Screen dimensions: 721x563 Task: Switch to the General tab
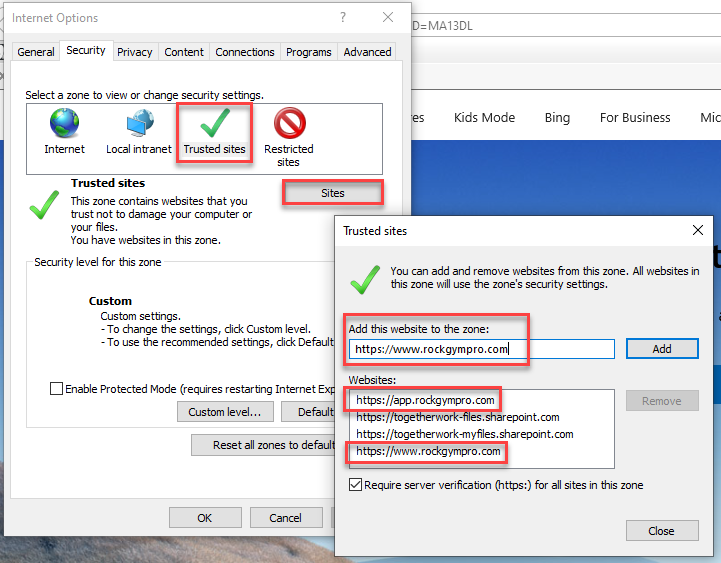pos(36,52)
